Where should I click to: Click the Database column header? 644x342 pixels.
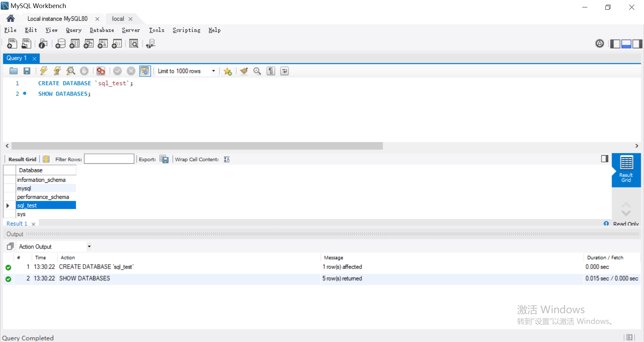[x=46, y=170]
